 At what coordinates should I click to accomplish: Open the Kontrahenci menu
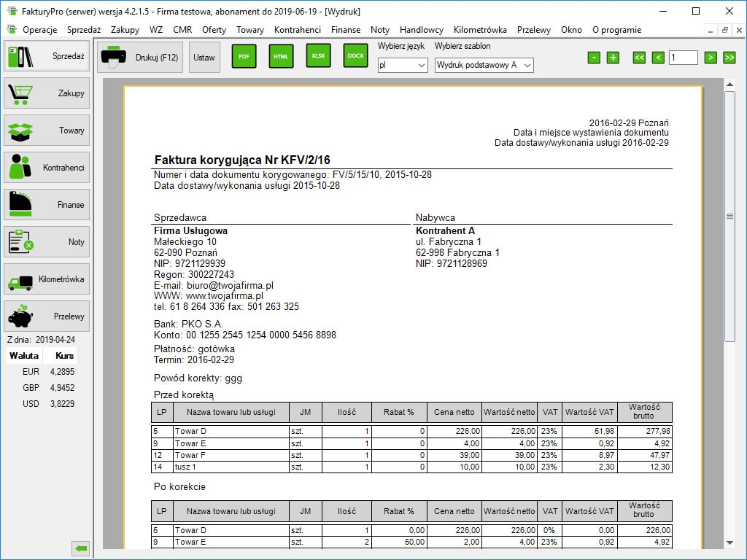pos(297,30)
